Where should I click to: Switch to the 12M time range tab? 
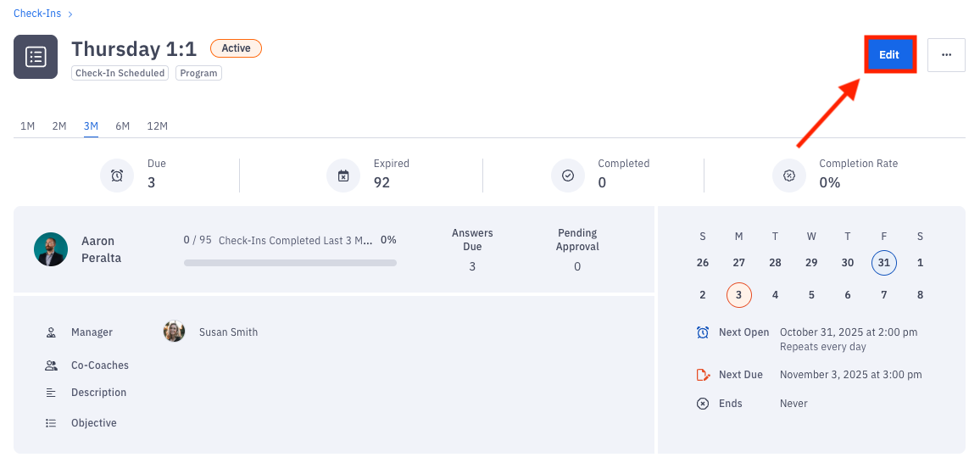click(x=158, y=126)
